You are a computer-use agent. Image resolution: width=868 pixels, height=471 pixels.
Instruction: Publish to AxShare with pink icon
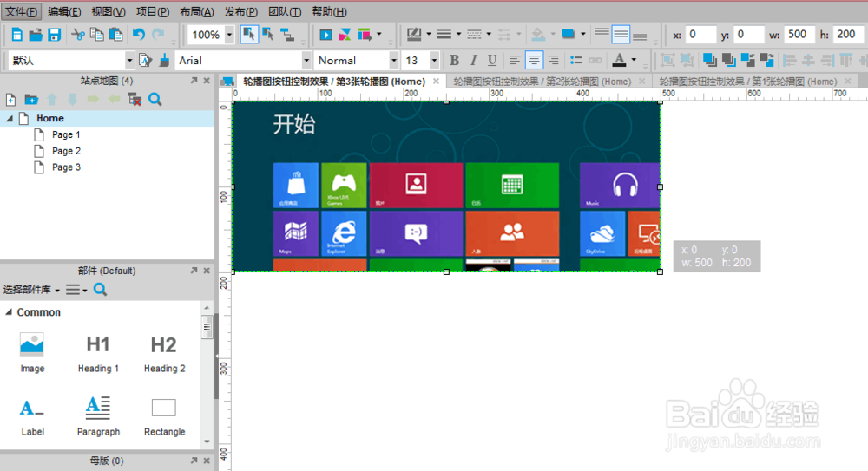[x=345, y=35]
